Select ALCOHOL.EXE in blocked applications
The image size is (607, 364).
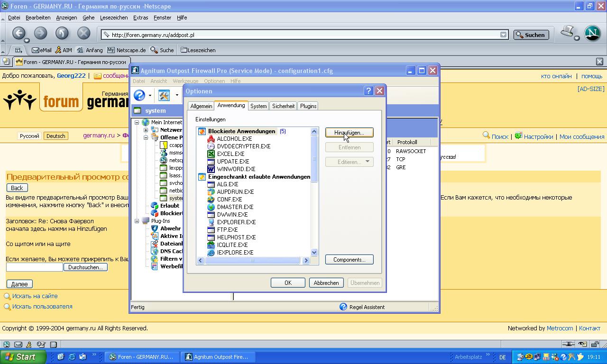pyautogui.click(x=234, y=139)
